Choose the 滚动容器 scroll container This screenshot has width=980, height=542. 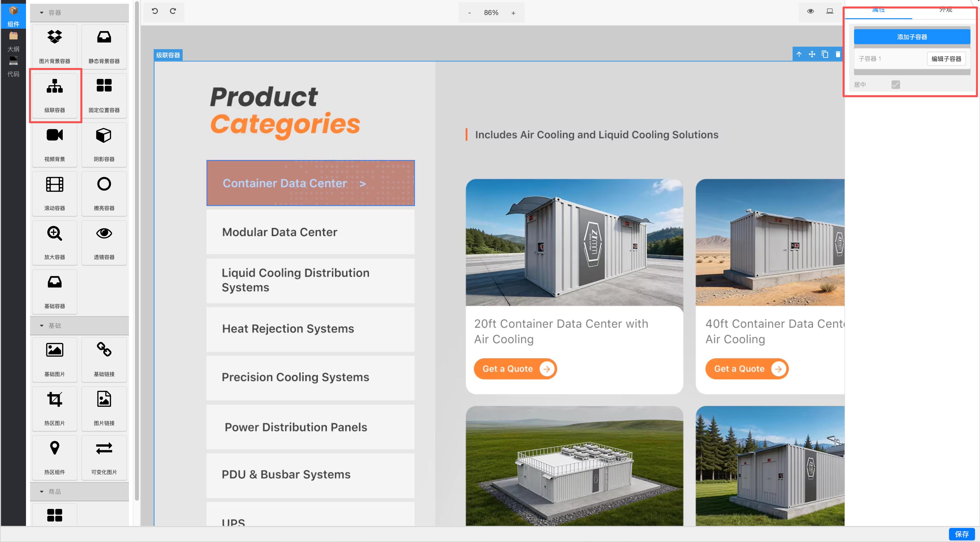click(x=54, y=194)
